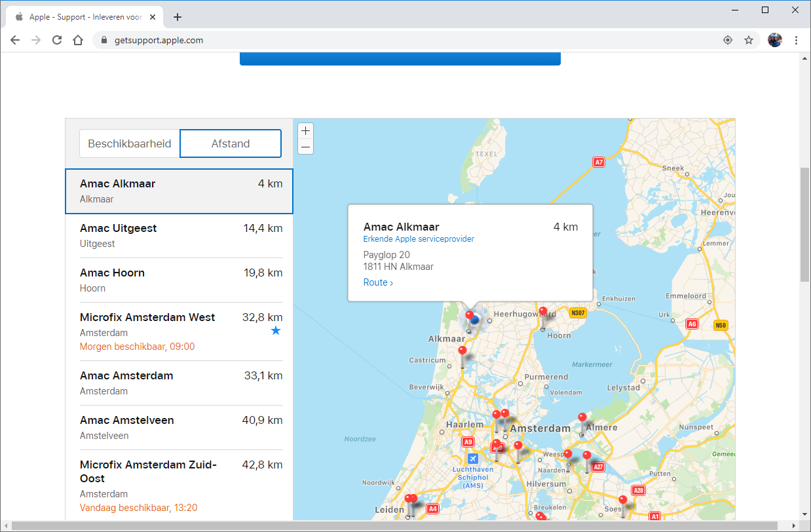Click the Purmerend label on the map
Screen dimensions: 811x532
[x=546, y=377]
